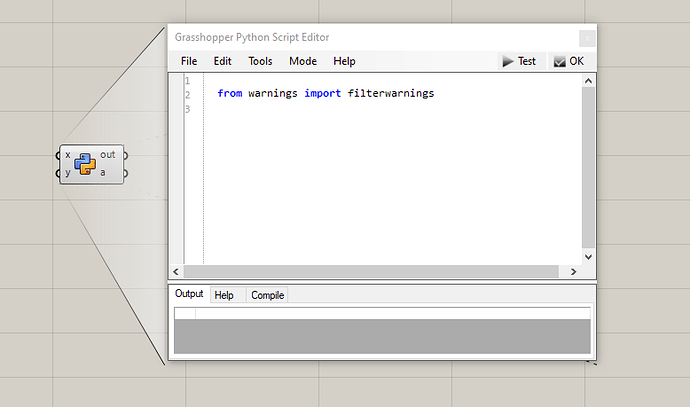Click the Python logo icon on component
The width and height of the screenshot is (690, 407).
coord(85,164)
